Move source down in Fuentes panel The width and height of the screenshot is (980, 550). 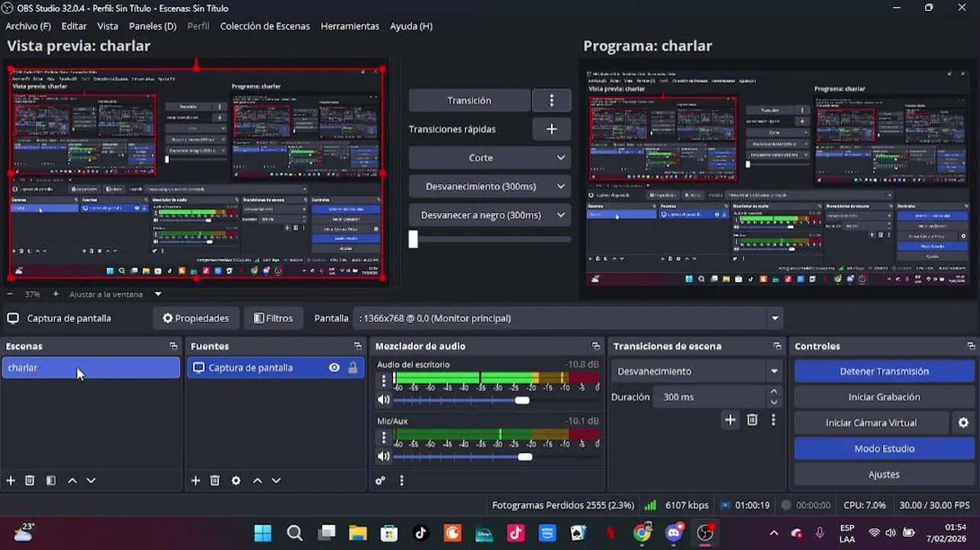coord(276,480)
